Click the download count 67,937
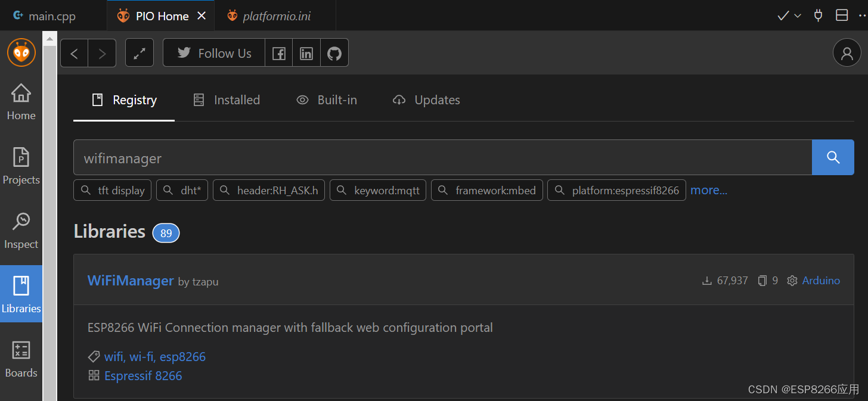This screenshot has width=868, height=401. pos(725,281)
